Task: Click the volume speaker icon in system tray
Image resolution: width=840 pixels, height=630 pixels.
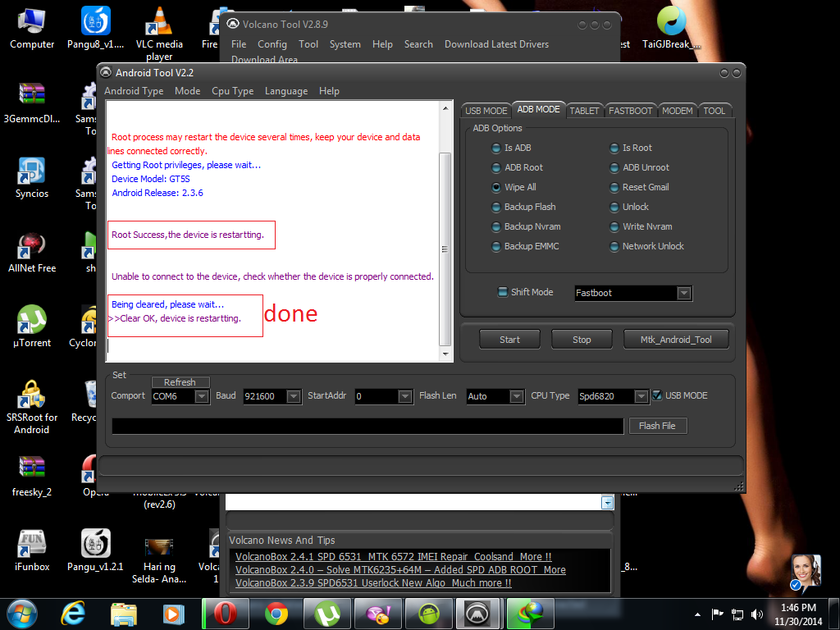Action: 756,614
